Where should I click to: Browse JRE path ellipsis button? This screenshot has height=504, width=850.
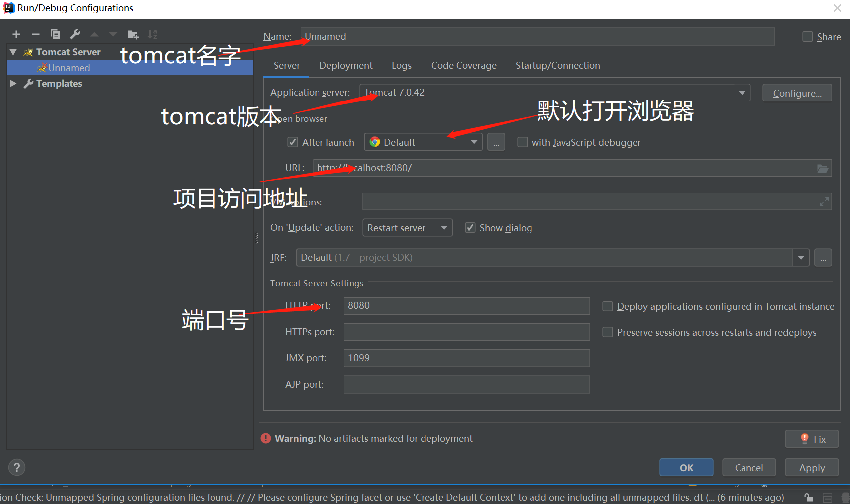pyautogui.click(x=823, y=258)
